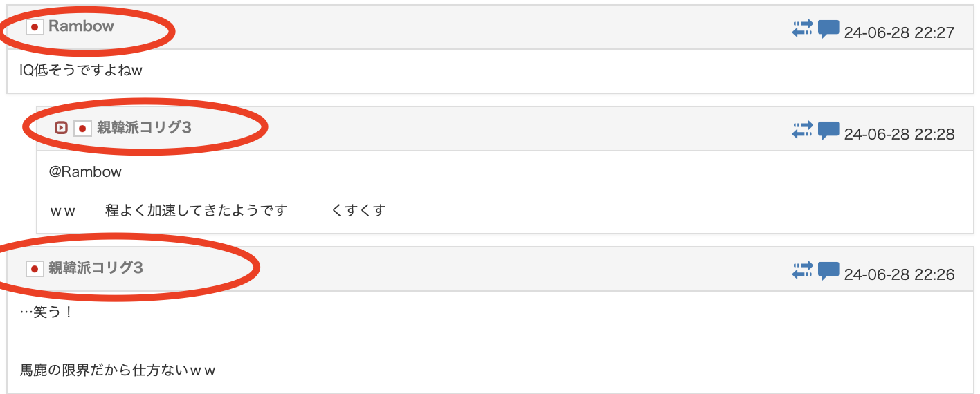
Task: Click the Japan flag icon beside Rambow
Action: click(x=35, y=27)
